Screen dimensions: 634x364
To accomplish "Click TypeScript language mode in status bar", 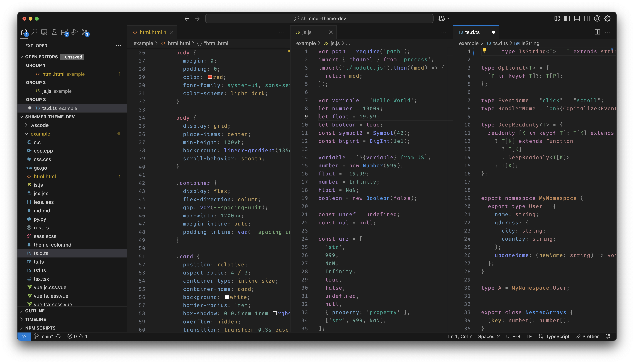I will click(557, 337).
